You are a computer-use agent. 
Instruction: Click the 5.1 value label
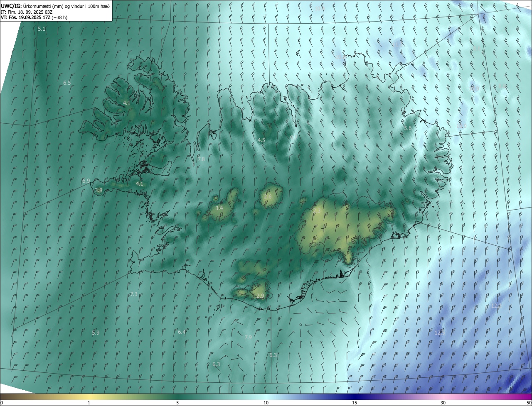pos(42,29)
